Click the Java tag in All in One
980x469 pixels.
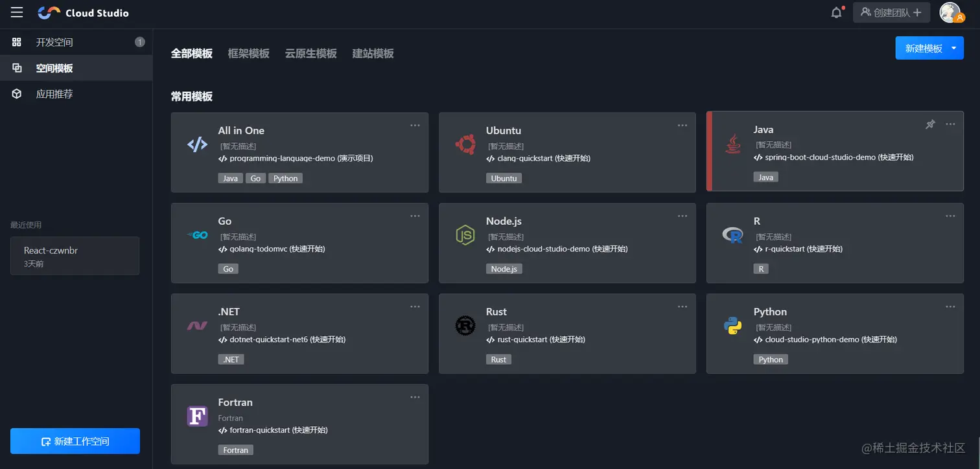tap(231, 178)
